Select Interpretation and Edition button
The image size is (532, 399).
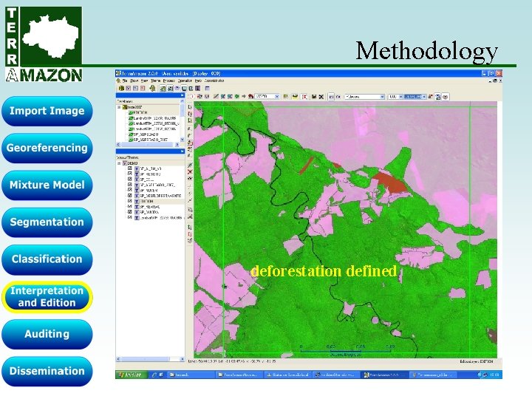coord(47,296)
